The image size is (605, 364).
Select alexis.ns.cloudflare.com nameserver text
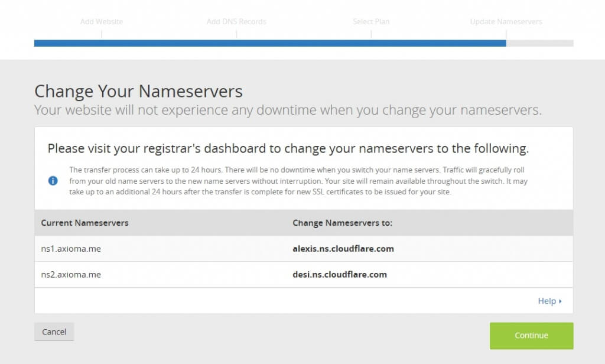pos(343,249)
